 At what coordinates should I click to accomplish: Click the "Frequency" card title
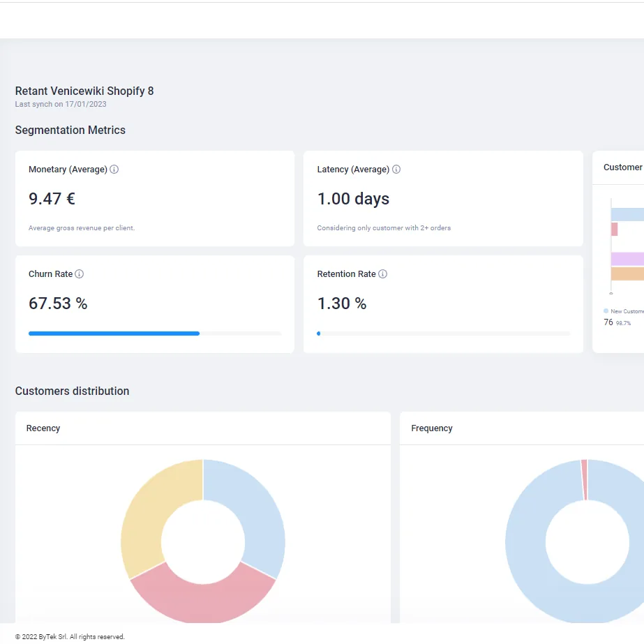coord(432,428)
